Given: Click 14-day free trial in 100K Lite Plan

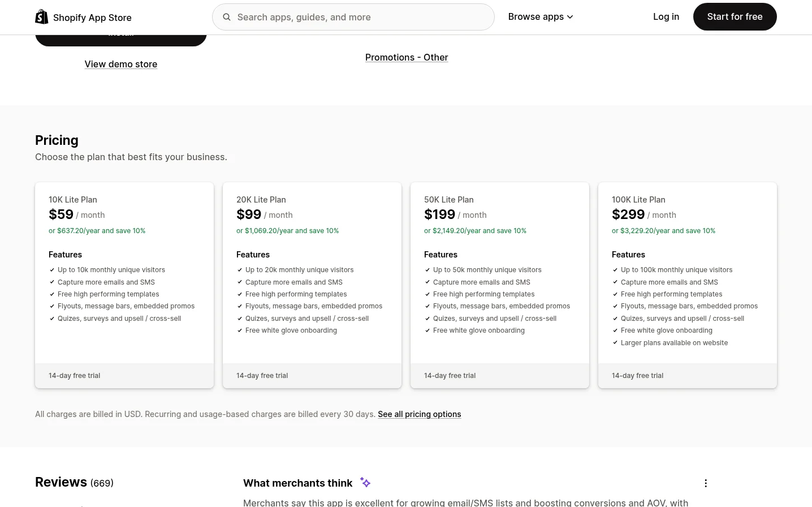Looking at the screenshot, I should pos(638,376).
